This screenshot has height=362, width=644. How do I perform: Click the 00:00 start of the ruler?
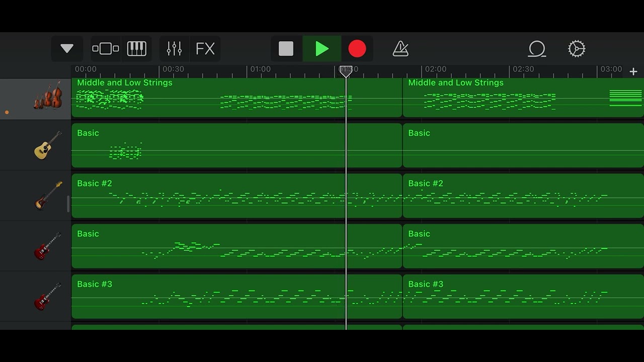(x=86, y=69)
